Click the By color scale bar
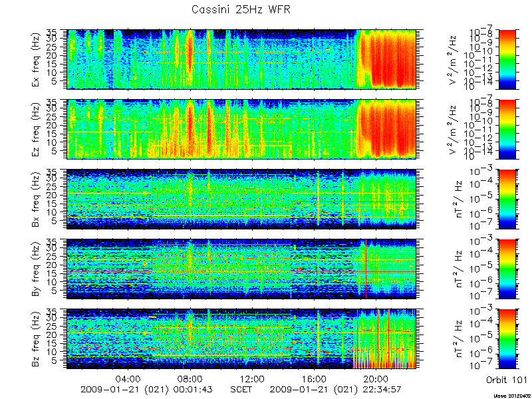 [x=507, y=269]
